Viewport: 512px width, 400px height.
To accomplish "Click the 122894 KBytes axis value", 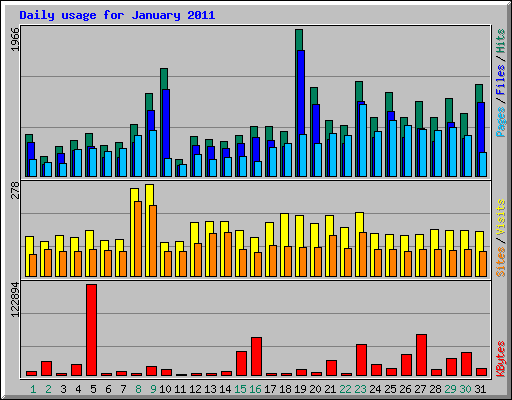I will [x=15, y=300].
